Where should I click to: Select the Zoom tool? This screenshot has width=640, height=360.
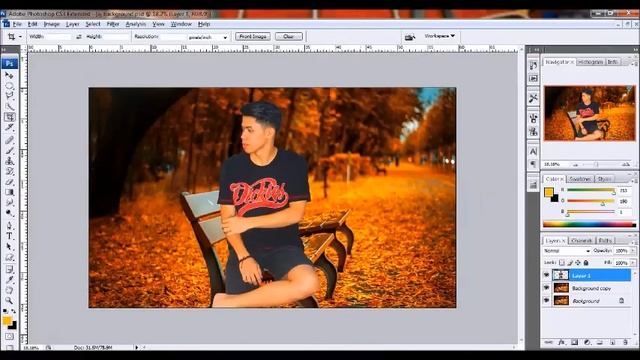coord(9,301)
